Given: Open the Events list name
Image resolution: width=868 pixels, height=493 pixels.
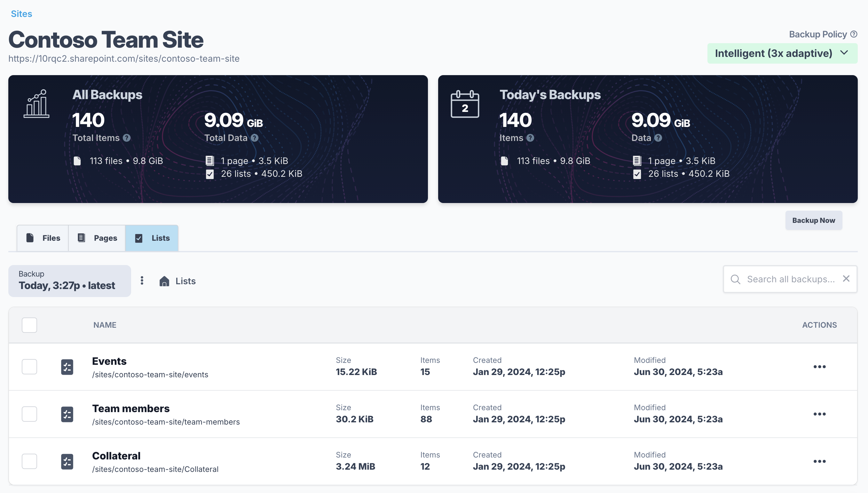Looking at the screenshot, I should tap(109, 361).
